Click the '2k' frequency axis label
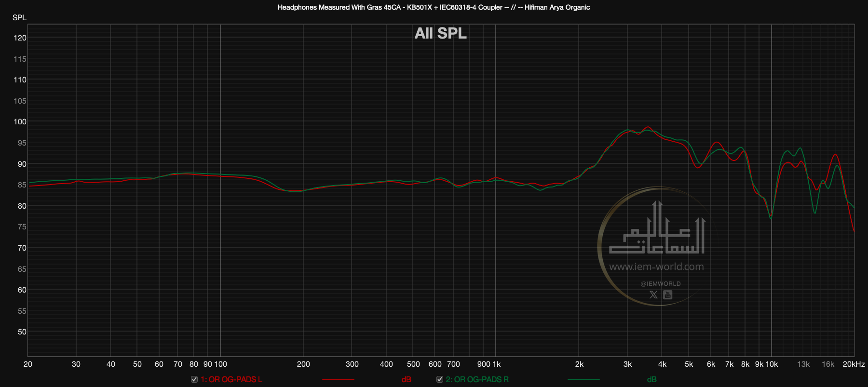868x387 pixels. click(579, 364)
